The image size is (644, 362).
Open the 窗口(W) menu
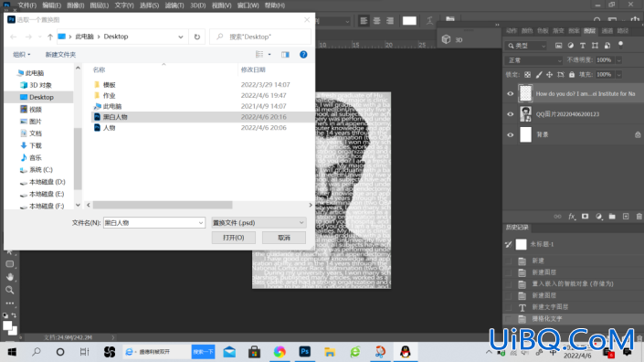pyautogui.click(x=248, y=5)
